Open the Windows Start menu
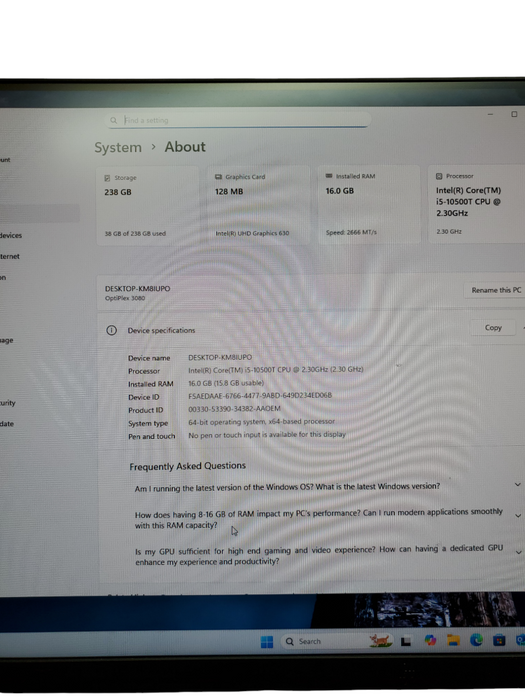Screen dimensions: 525x700 267,642
